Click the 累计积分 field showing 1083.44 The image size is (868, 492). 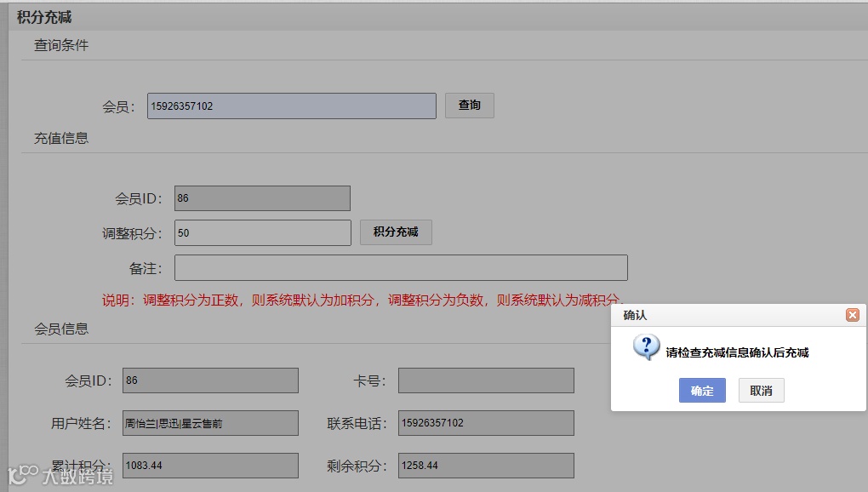tap(209, 465)
